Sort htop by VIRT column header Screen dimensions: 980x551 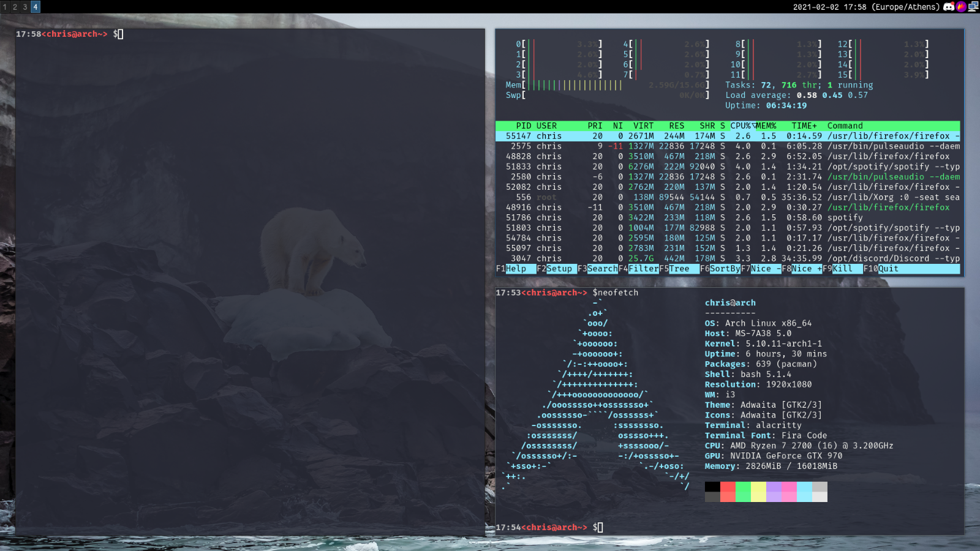click(x=644, y=126)
